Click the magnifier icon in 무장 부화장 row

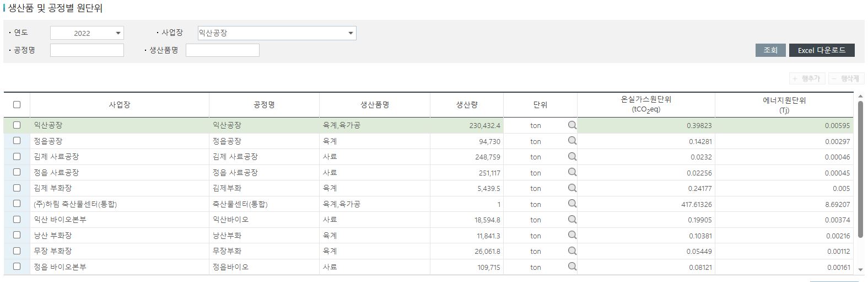click(x=572, y=251)
